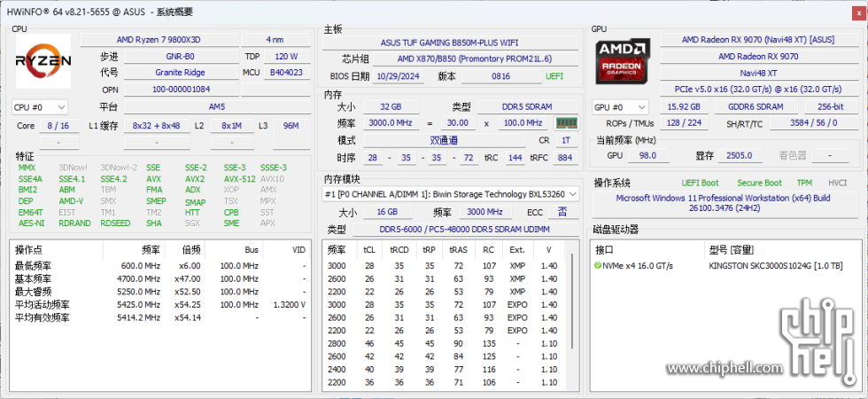Click the DDR5-6000 / PC5-48000 module type field
868x399 pixels.
(464, 230)
